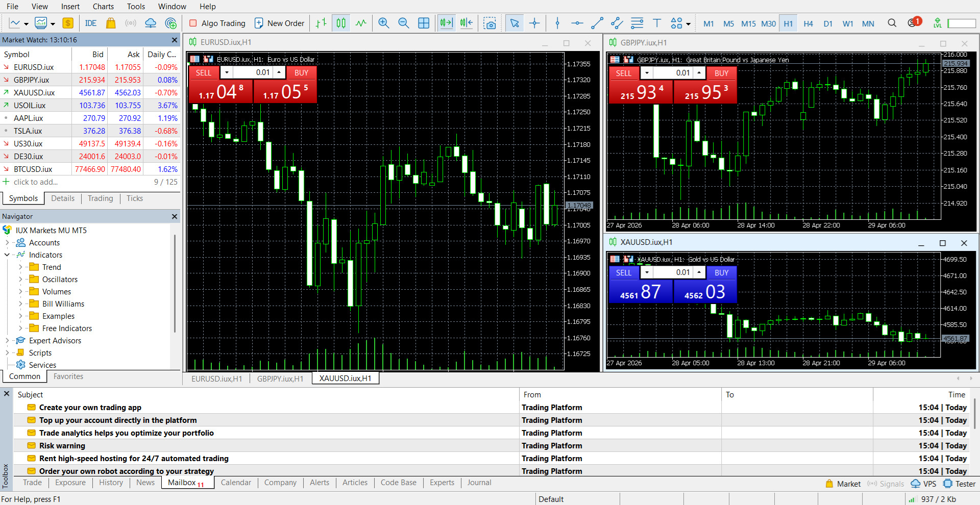Set timeframe to D1
Image resolution: width=980 pixels, height=505 pixels.
click(x=828, y=23)
